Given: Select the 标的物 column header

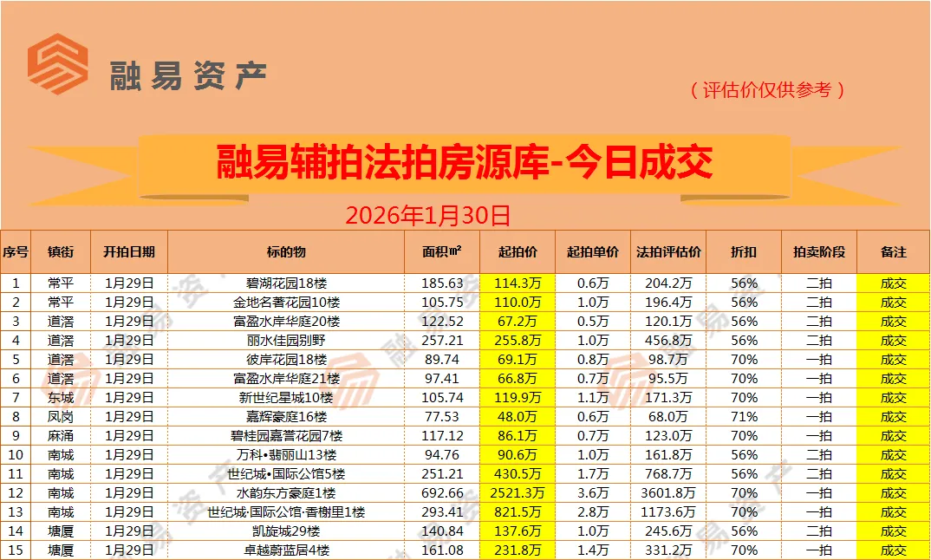Looking at the screenshot, I should tap(286, 251).
